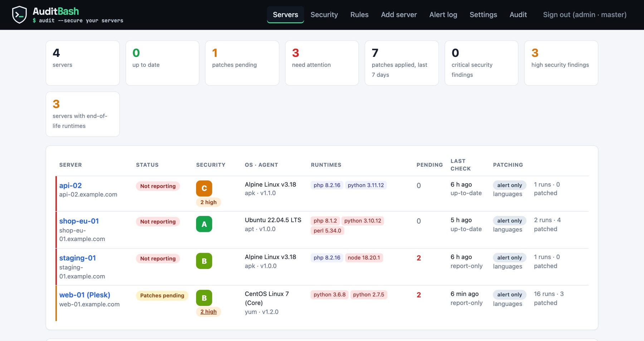Go to the Audit page

pyautogui.click(x=518, y=15)
